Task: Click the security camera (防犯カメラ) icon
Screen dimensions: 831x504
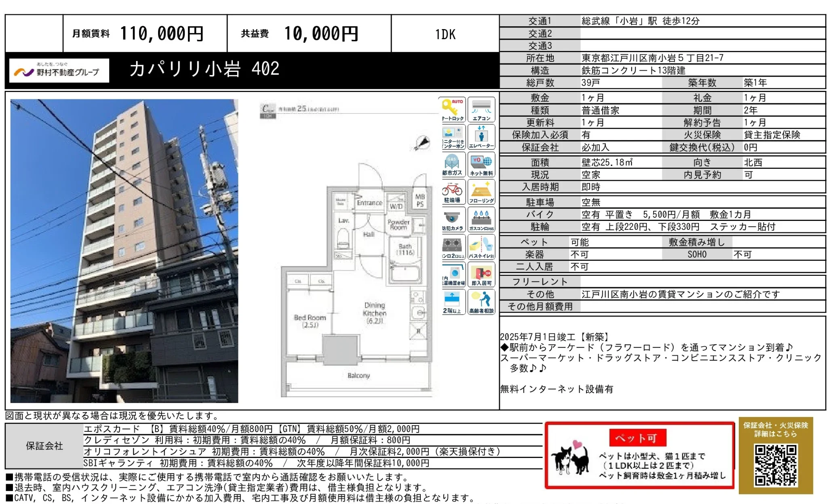Action: [x=452, y=219]
